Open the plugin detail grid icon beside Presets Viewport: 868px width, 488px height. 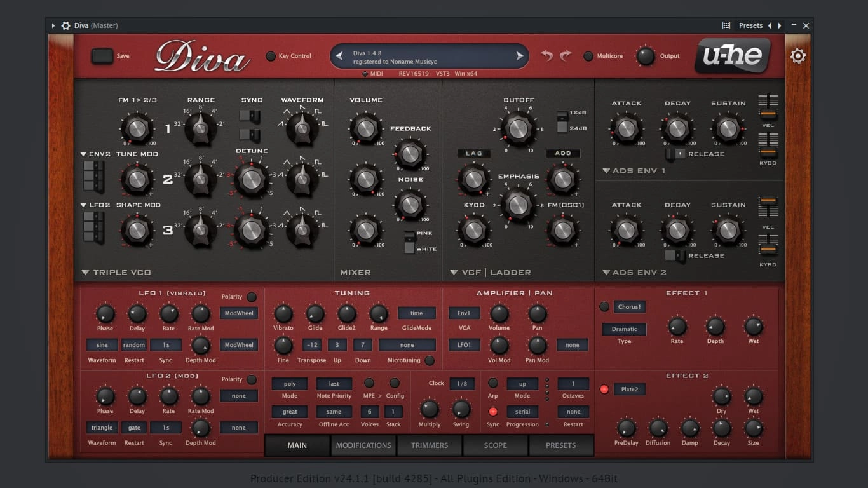point(726,25)
